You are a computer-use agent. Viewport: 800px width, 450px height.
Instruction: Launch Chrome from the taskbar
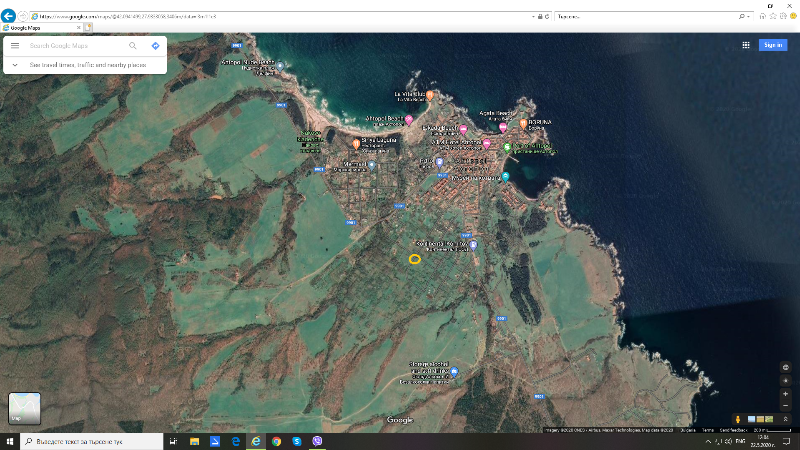(276, 441)
